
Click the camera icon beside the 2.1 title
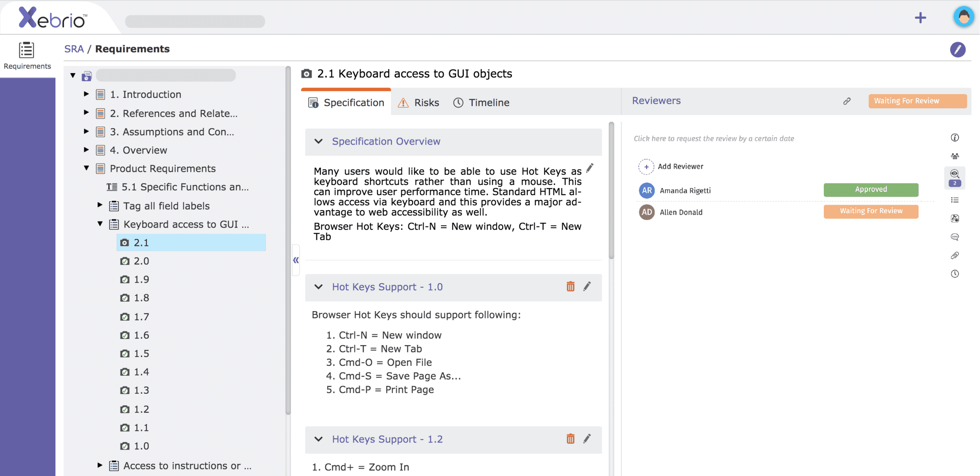click(306, 73)
